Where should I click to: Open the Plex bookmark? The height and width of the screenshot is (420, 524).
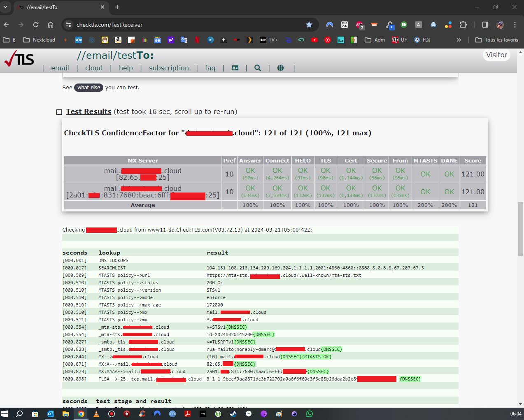click(249, 40)
